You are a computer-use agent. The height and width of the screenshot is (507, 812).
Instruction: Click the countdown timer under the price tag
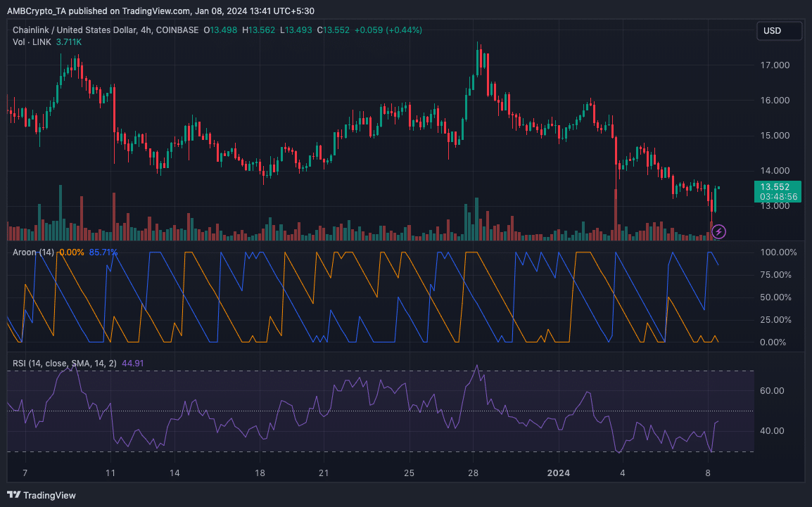[x=777, y=195]
